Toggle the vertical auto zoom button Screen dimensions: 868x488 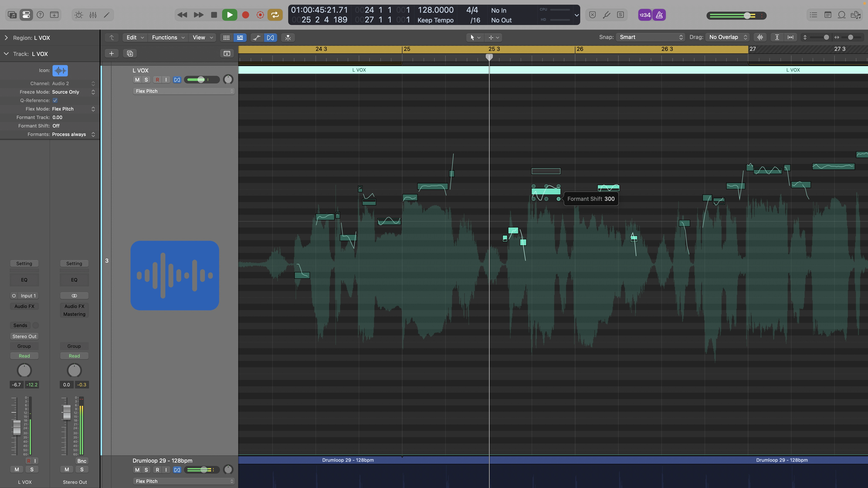tap(777, 37)
